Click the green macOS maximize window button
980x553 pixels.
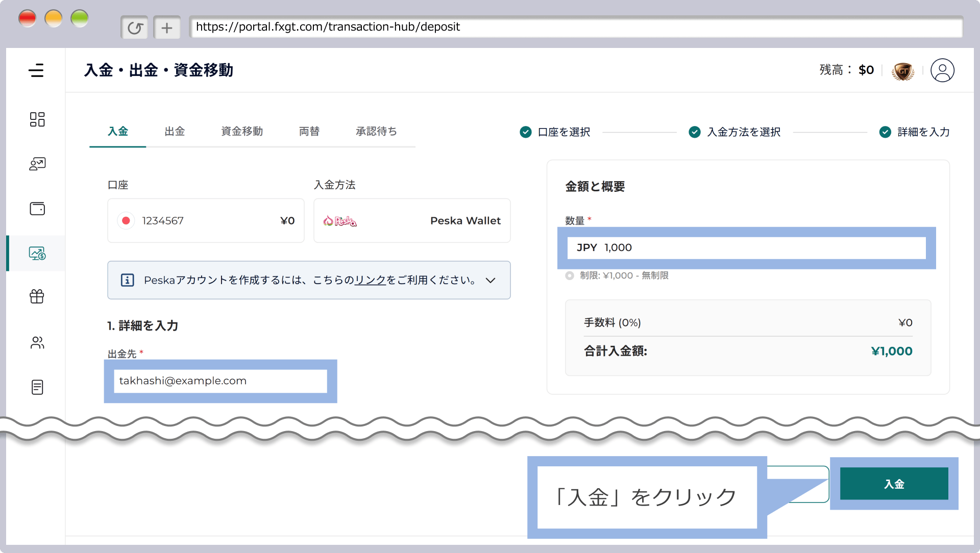80,19
